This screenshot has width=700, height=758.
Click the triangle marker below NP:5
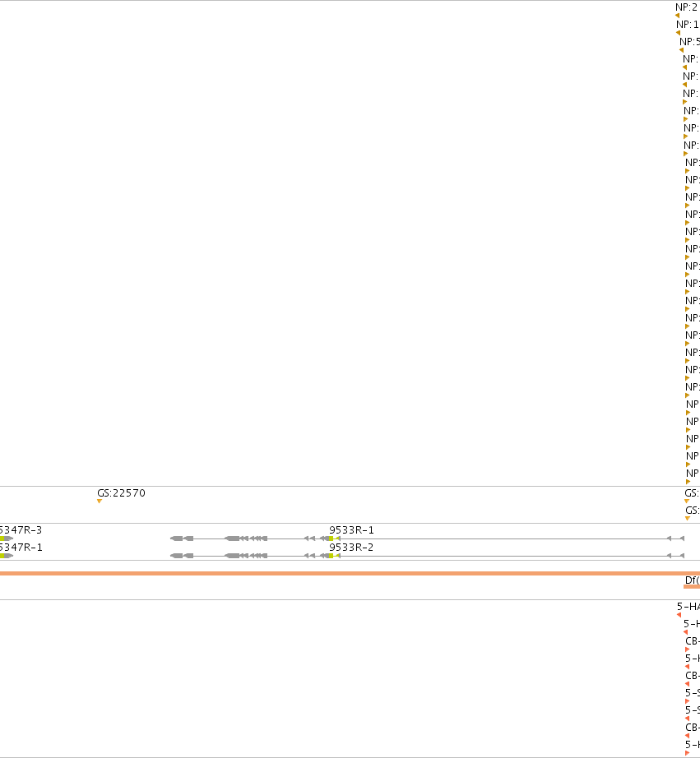click(x=681, y=50)
